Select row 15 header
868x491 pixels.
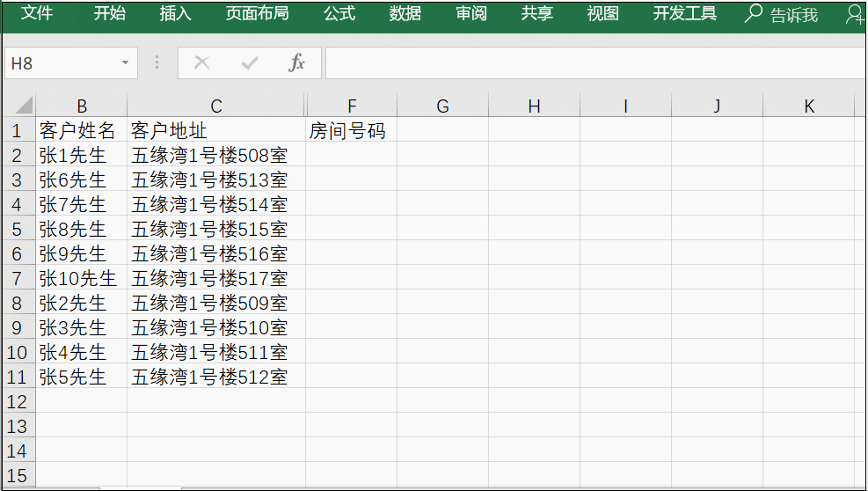pyautogui.click(x=17, y=475)
